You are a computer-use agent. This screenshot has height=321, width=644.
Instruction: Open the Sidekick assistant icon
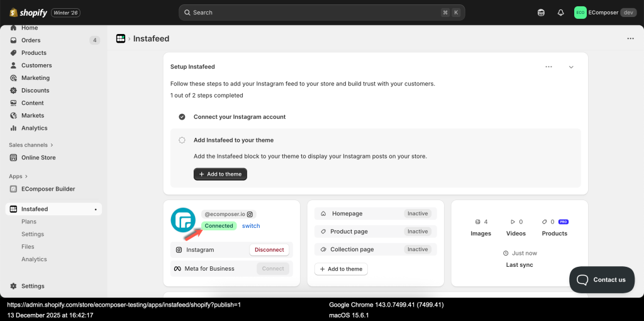pyautogui.click(x=541, y=13)
